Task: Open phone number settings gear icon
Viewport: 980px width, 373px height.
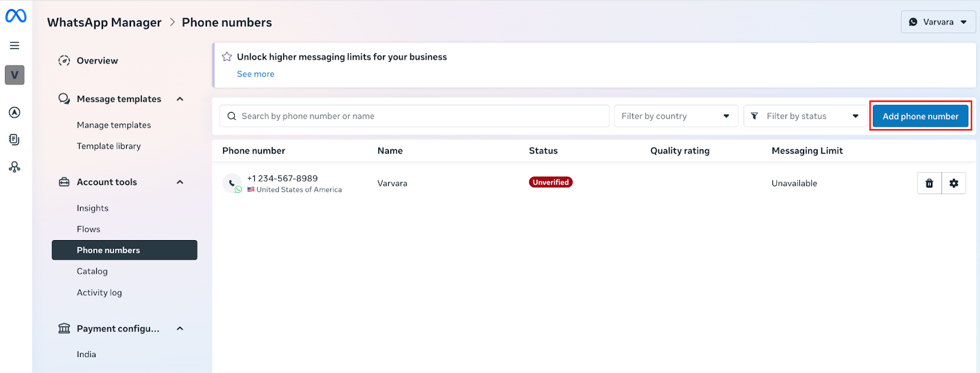Action: [x=954, y=183]
